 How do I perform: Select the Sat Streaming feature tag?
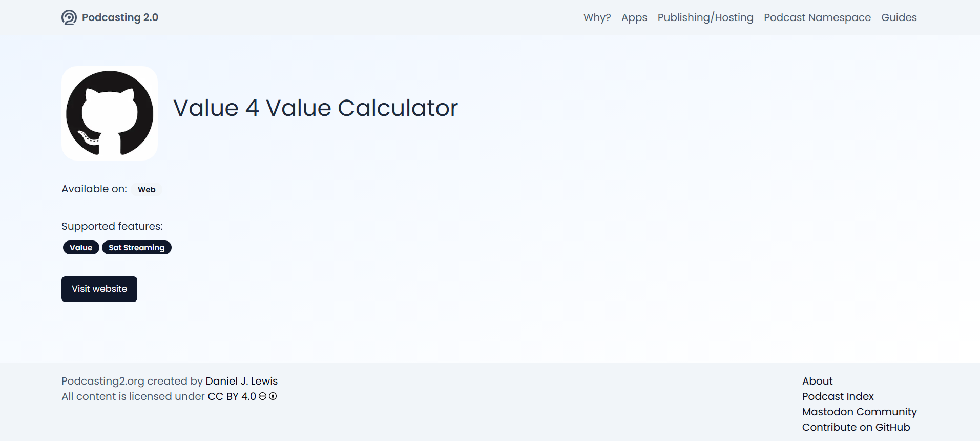coord(137,248)
